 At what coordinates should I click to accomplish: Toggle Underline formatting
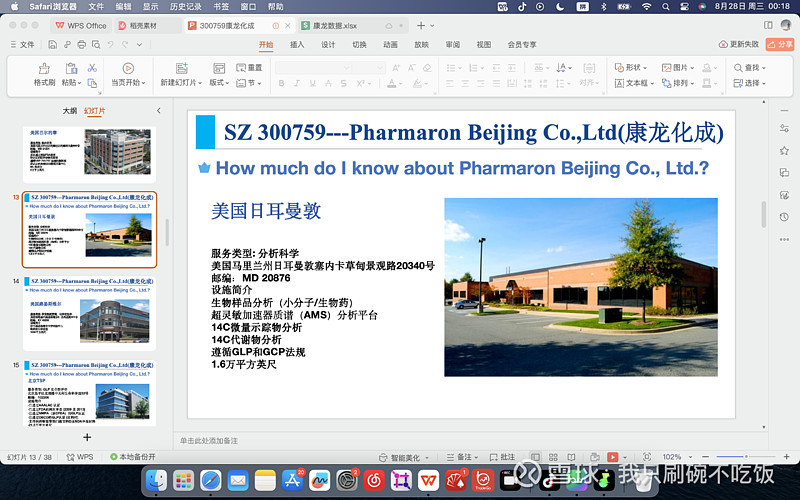tap(313, 83)
